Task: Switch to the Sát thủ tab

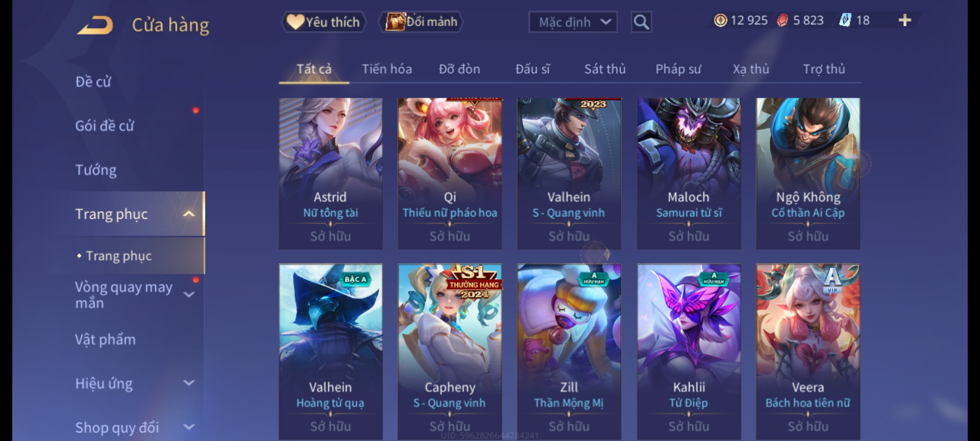Action: click(605, 69)
